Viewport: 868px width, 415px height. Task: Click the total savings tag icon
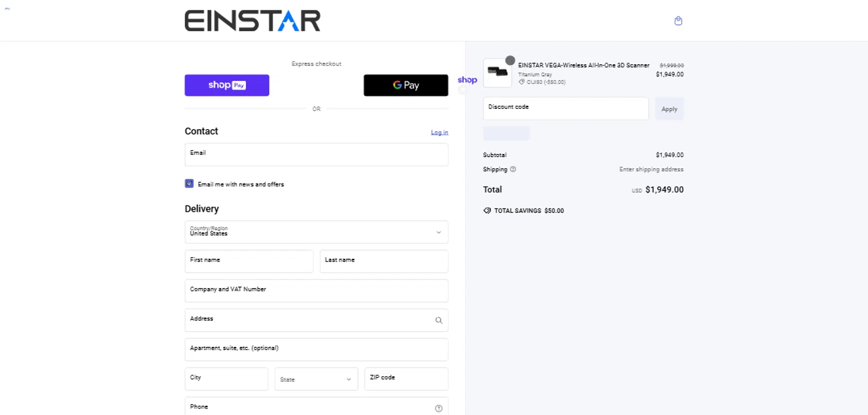[487, 211]
